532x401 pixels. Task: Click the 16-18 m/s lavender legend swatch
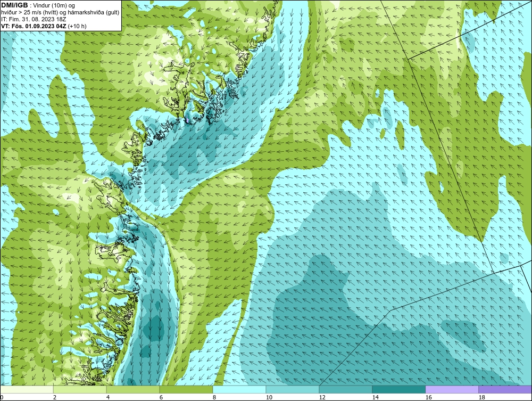452,389
